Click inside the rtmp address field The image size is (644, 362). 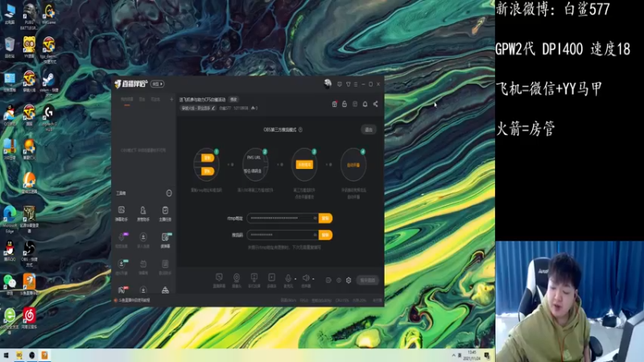(x=283, y=218)
